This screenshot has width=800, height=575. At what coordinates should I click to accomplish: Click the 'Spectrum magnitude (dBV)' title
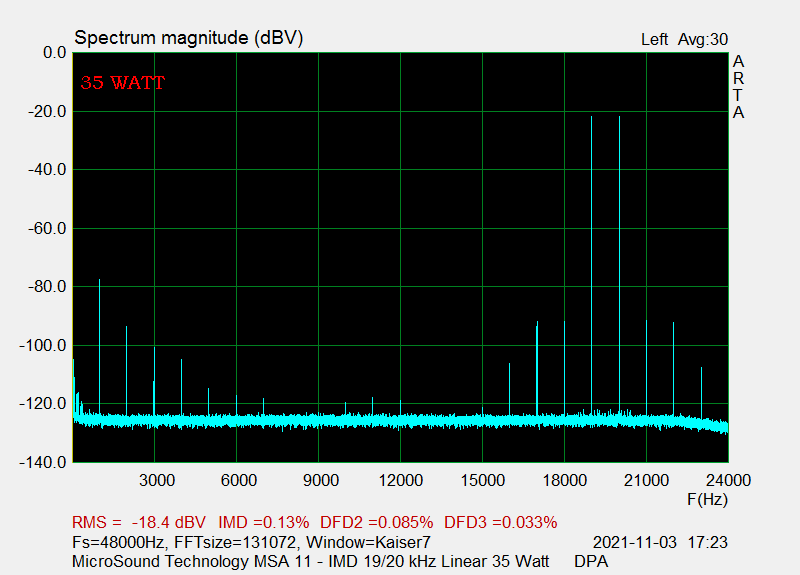(x=189, y=38)
